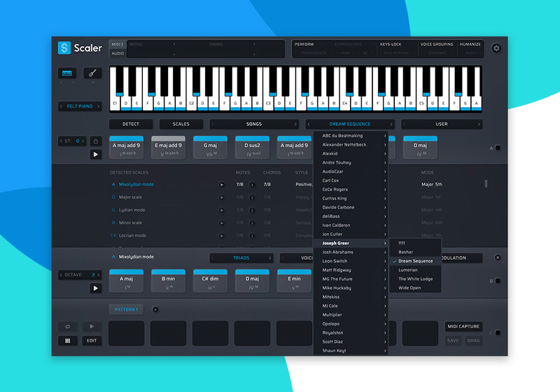Screen dimensions: 560x392
Task: Toggle PERFORM mode
Action: pos(304,44)
